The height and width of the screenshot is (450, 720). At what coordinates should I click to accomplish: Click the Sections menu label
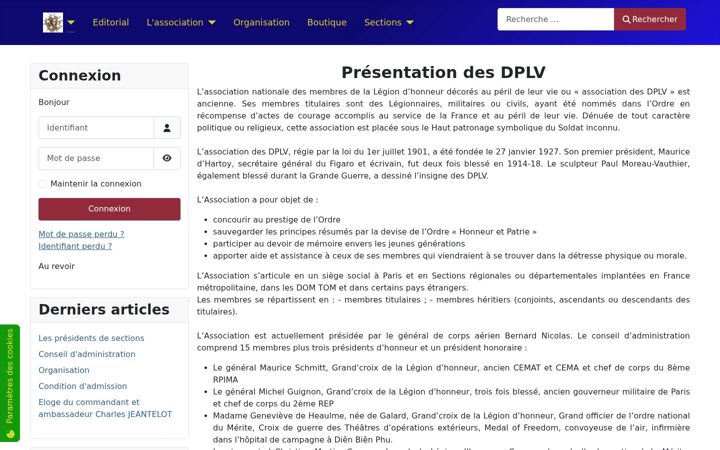pyautogui.click(x=382, y=22)
